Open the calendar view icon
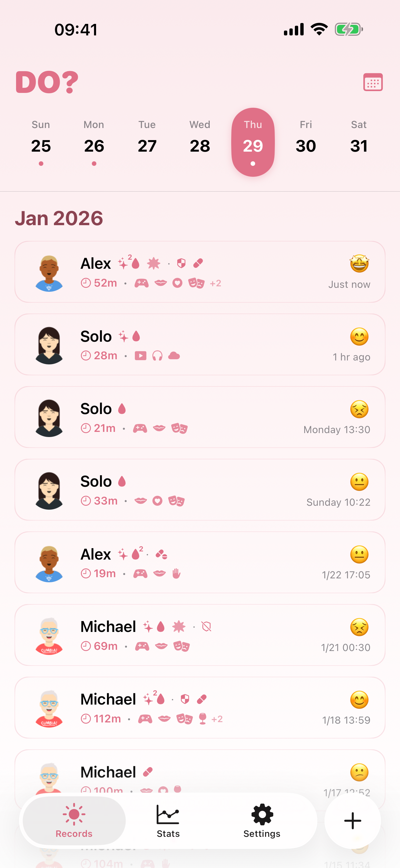This screenshot has width=400, height=868. coord(373,82)
